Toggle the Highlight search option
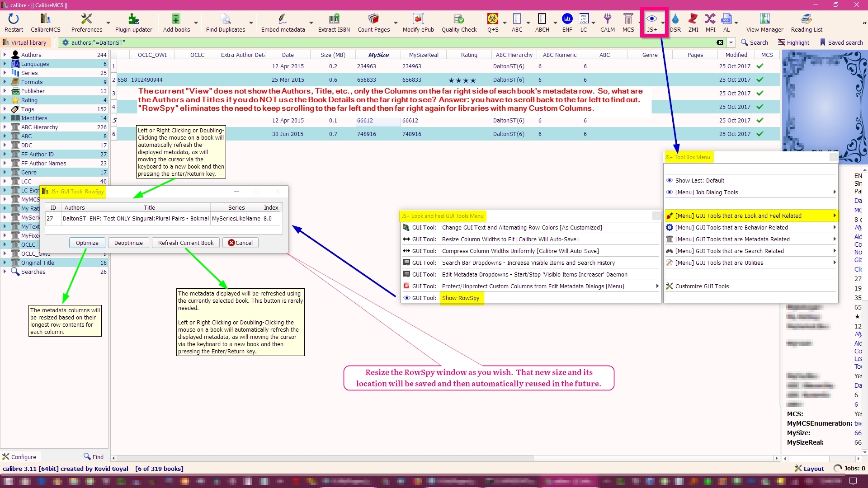The width and height of the screenshot is (868, 488). point(793,42)
